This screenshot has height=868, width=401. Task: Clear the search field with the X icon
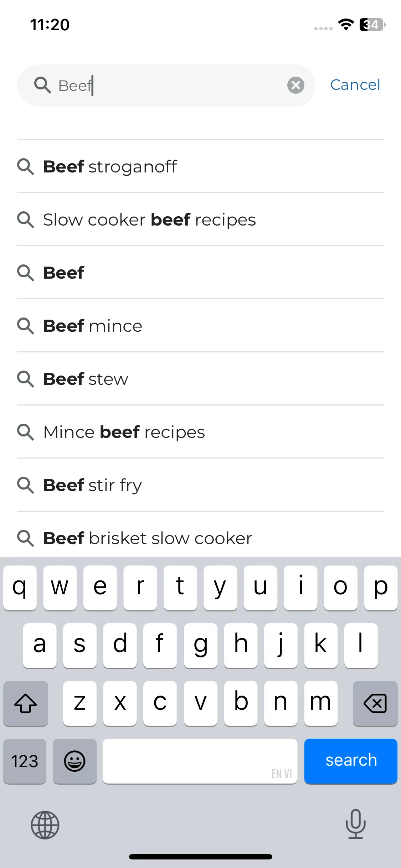click(x=295, y=86)
